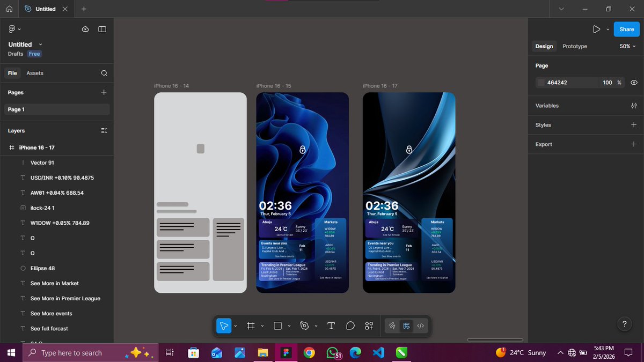Select the ilock-24 1 layer

[57, 208]
